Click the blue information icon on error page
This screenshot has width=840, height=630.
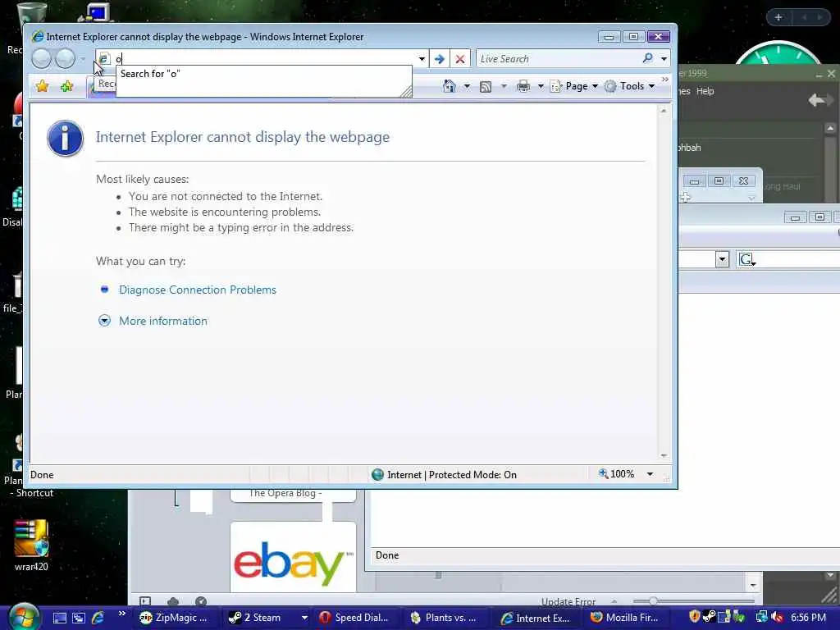[65, 138]
